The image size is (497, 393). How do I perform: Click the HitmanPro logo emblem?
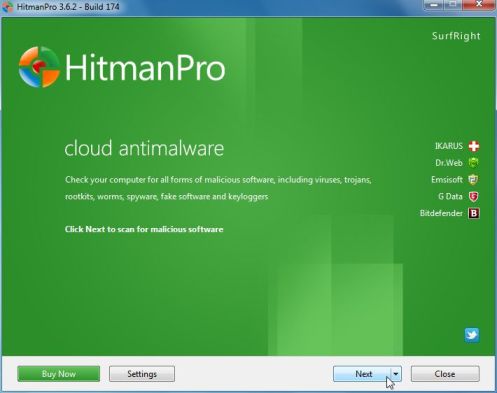click(39, 67)
